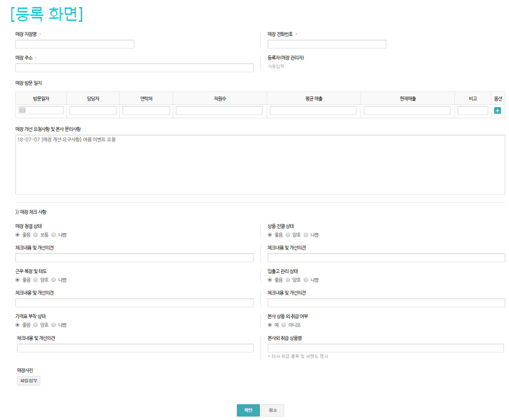Click the calendar icon in 방문일자 field

pos(22,110)
